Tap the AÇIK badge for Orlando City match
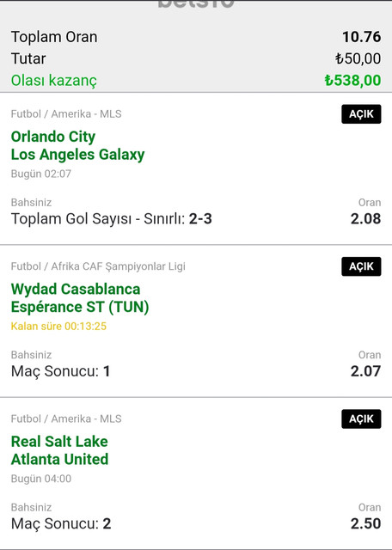 point(361,114)
